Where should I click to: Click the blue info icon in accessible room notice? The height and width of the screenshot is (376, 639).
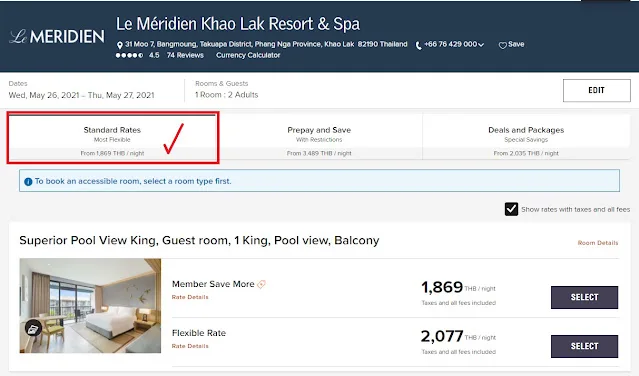pyautogui.click(x=28, y=182)
